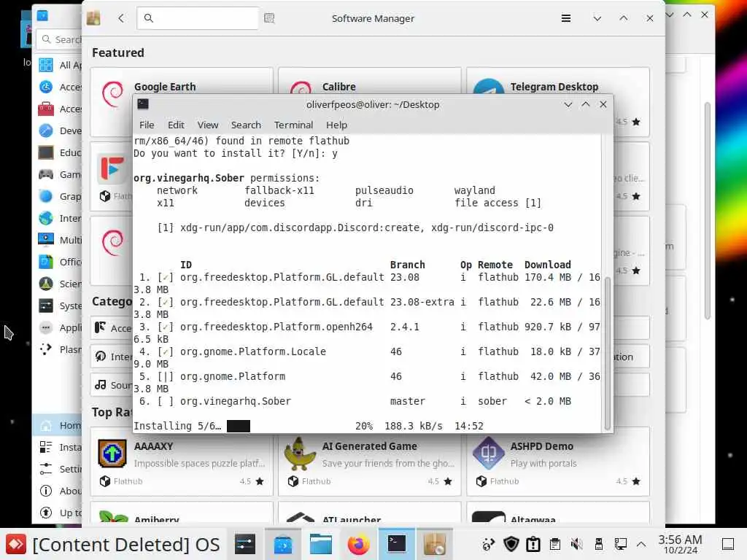Click the search list toggle icon beside search box
Viewport: 747px width, 560px height.
click(269, 18)
